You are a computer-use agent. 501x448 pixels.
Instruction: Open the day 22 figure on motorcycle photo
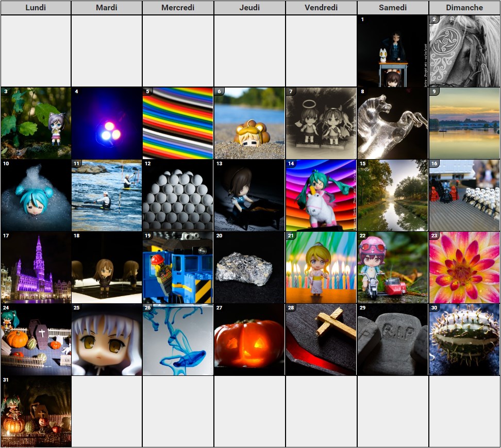click(392, 268)
